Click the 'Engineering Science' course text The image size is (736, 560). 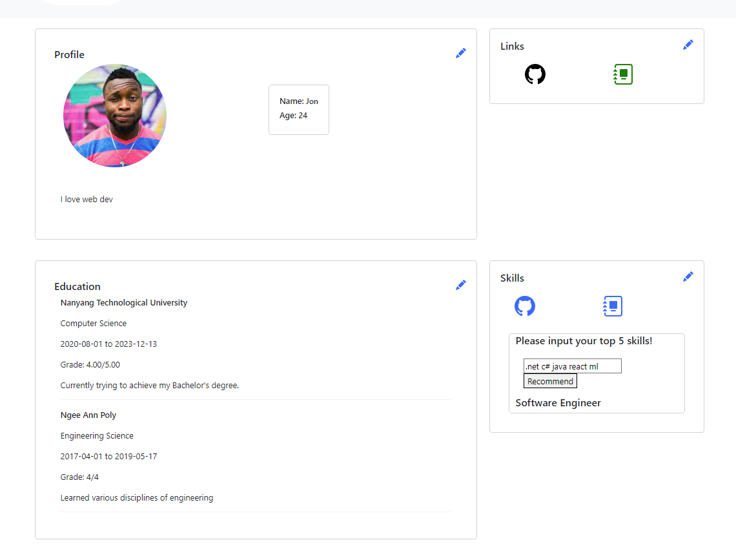point(97,435)
